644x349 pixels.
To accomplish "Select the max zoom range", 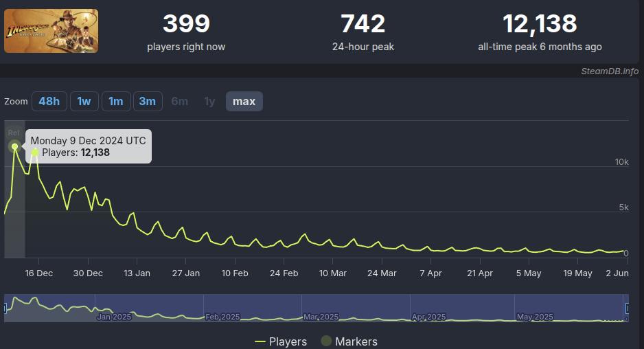I will pyautogui.click(x=244, y=101).
